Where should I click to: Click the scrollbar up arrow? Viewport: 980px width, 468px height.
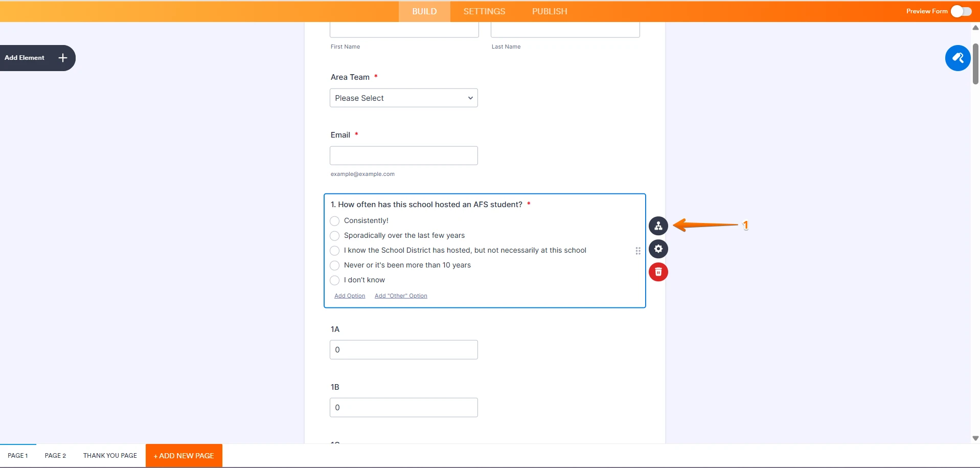pyautogui.click(x=975, y=28)
